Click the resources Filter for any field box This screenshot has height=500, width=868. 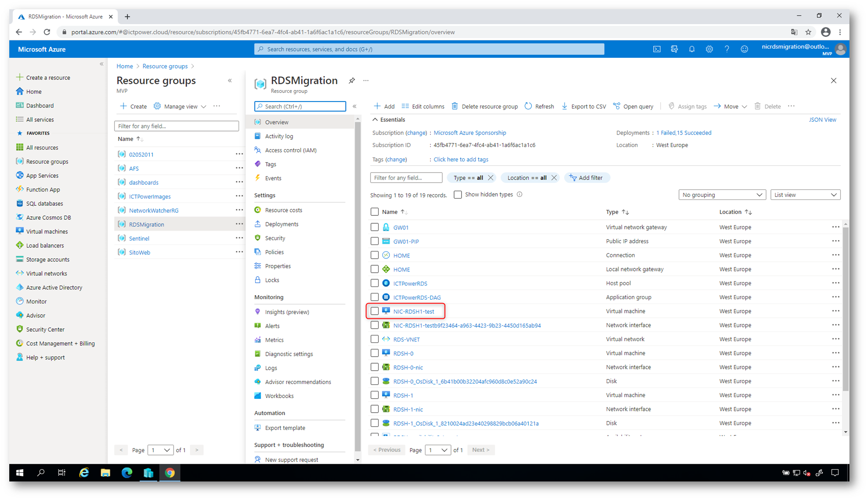[406, 178]
